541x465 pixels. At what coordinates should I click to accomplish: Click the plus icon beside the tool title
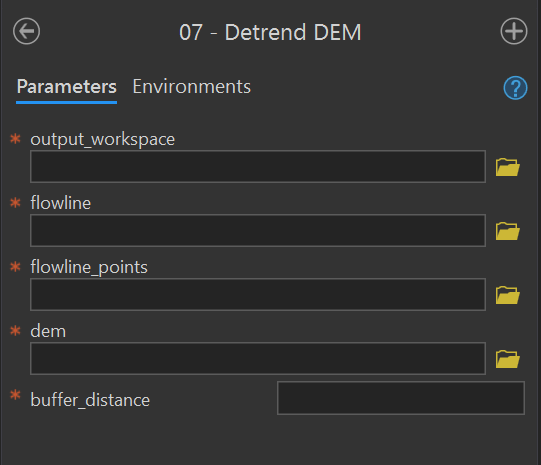(514, 31)
